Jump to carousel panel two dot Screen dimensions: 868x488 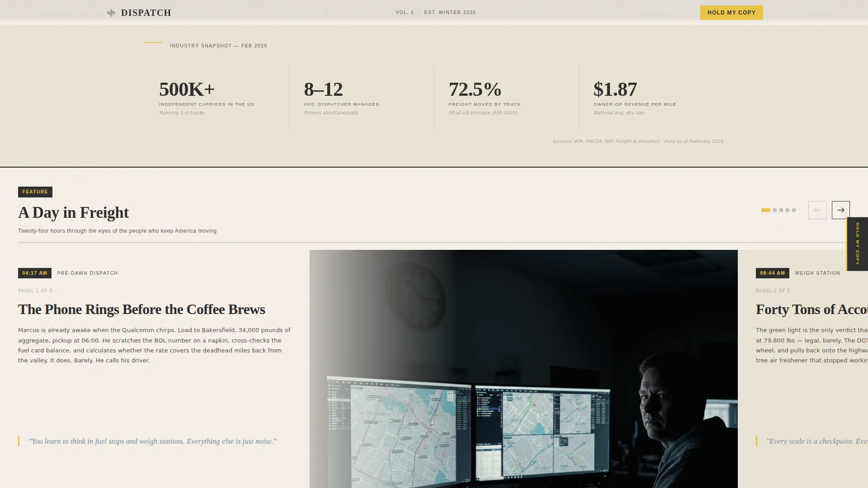[x=775, y=210]
